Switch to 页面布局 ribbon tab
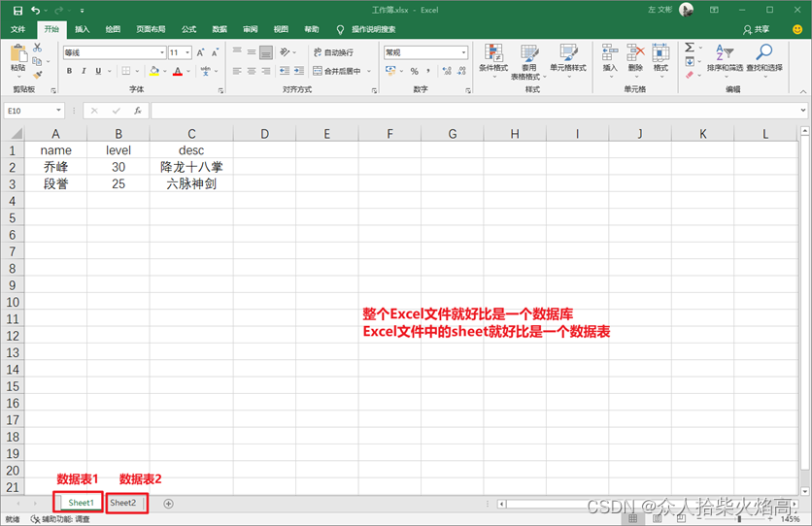The width and height of the screenshot is (812, 526). 151,29
